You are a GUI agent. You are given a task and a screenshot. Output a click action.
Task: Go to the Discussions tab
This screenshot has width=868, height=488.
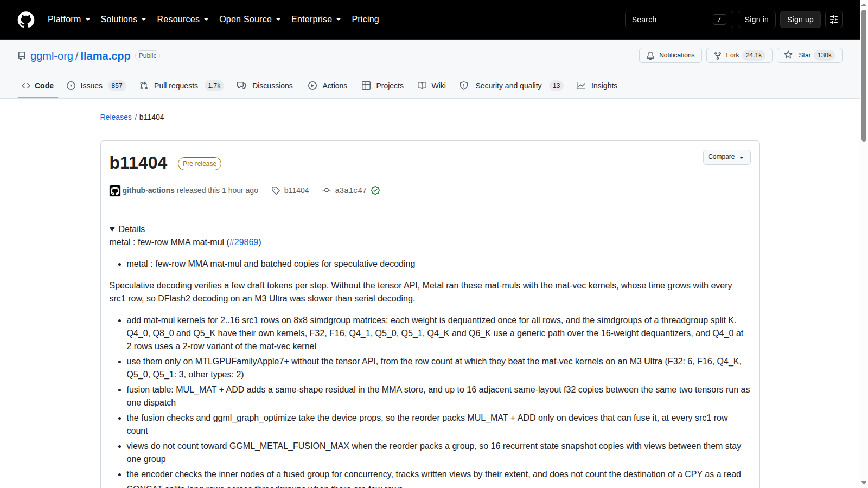[265, 86]
